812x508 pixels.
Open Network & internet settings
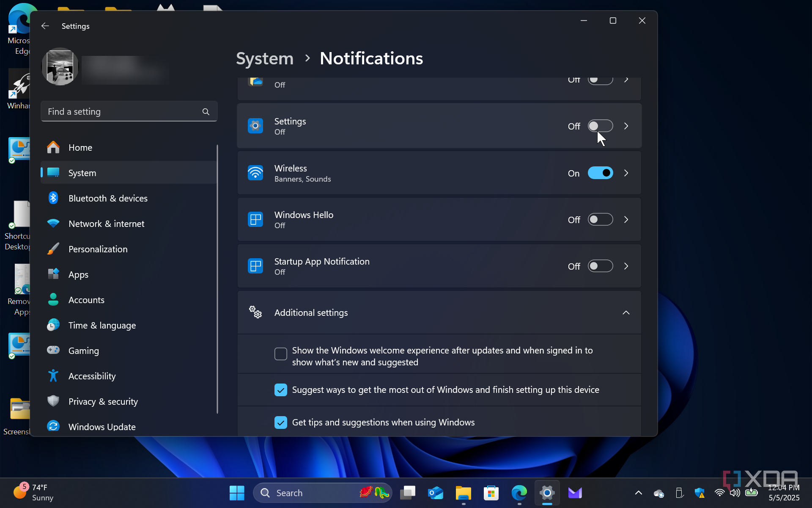click(129, 224)
